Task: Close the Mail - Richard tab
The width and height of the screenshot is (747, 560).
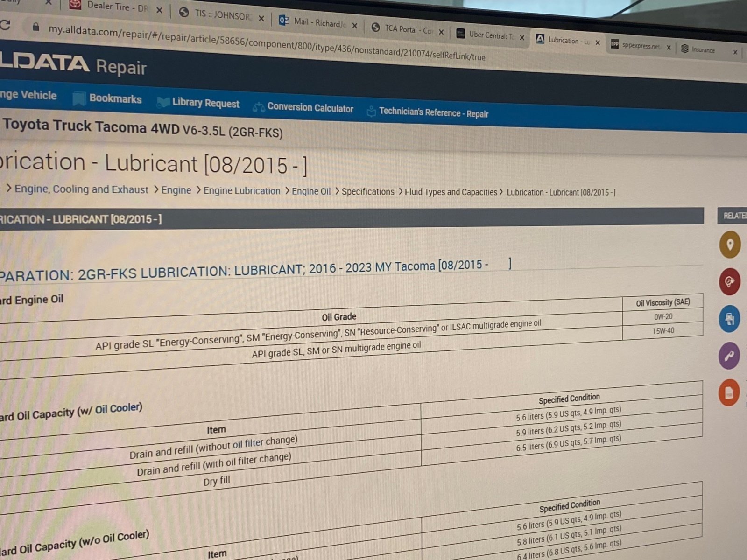Action: 355,26
